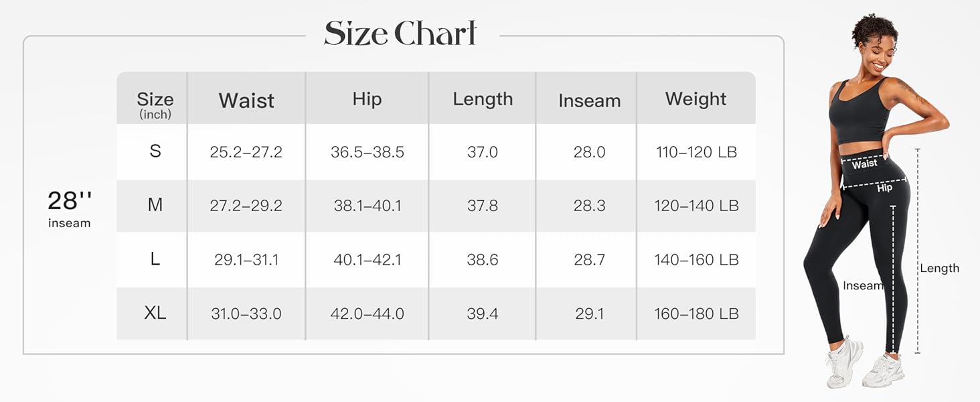Click the 38.6 length value
Viewport: 980px width, 402px height.
pyautogui.click(x=483, y=259)
